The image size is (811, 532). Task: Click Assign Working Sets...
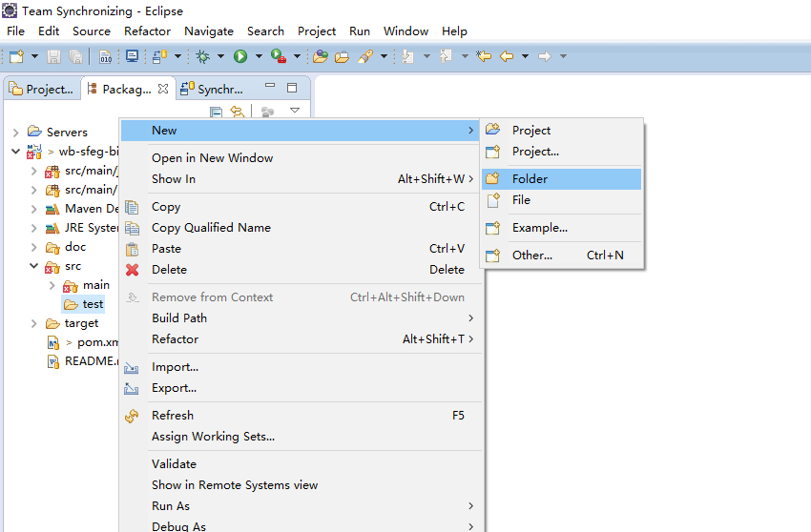click(x=300, y=437)
